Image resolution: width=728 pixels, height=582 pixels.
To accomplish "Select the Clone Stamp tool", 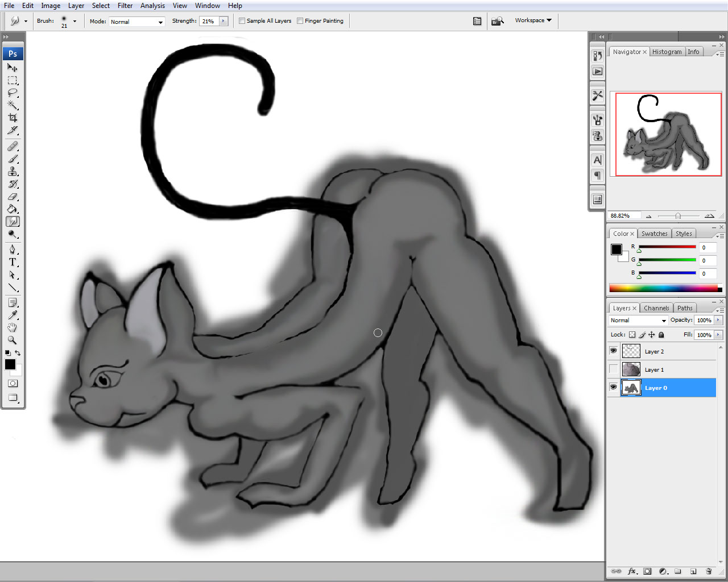I will tap(13, 172).
